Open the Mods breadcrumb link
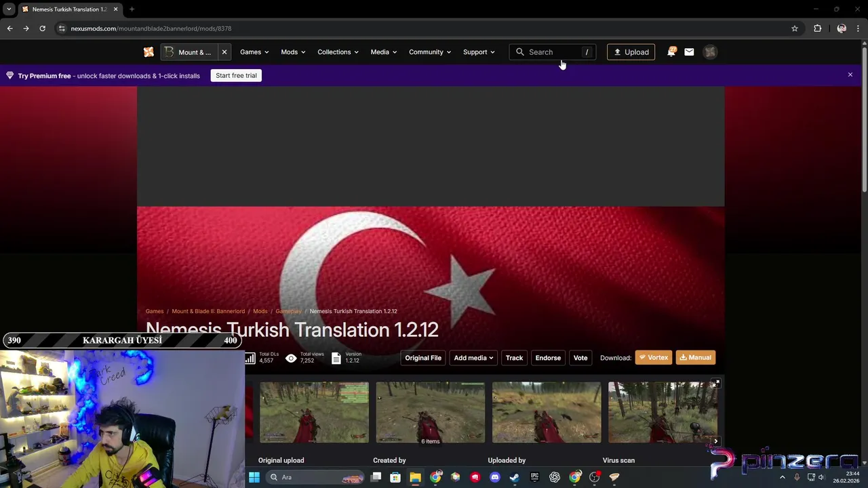Screen dimensions: 868x488 click(x=260, y=311)
